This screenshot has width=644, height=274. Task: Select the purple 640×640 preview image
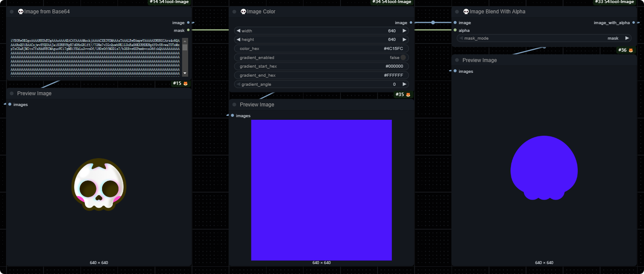coord(321,190)
